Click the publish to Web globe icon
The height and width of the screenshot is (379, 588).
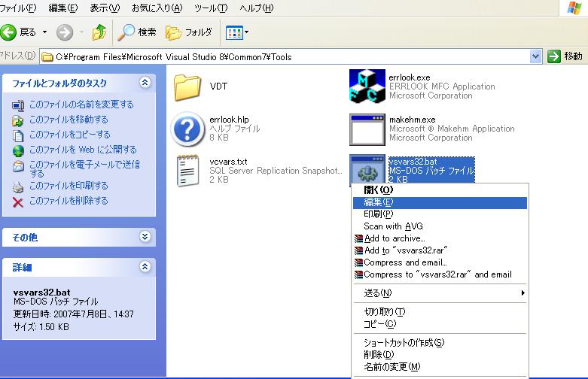pyautogui.click(x=18, y=150)
